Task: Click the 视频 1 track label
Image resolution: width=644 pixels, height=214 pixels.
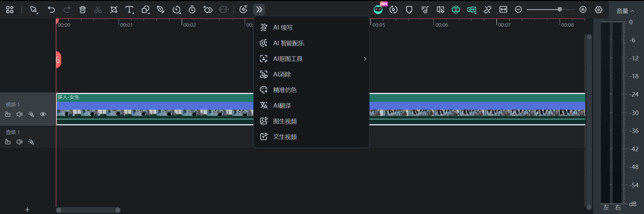Action: point(13,104)
